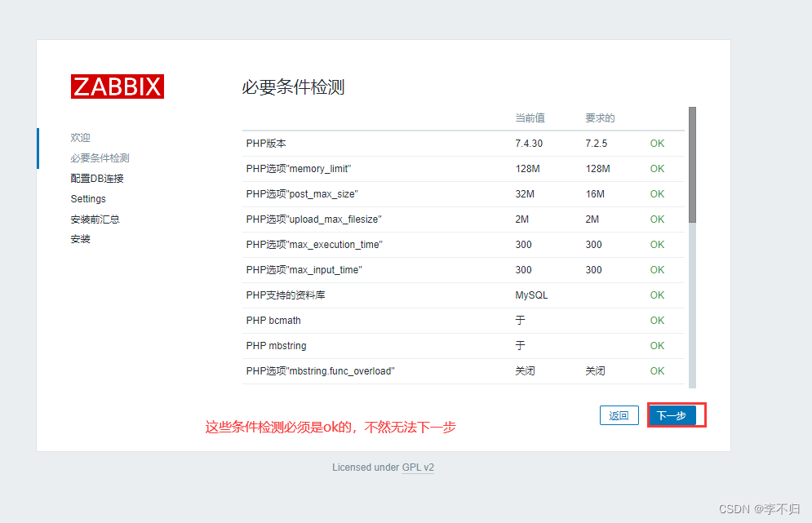Click OK status in upload_max_filesize row
812x523 pixels.
tap(657, 219)
